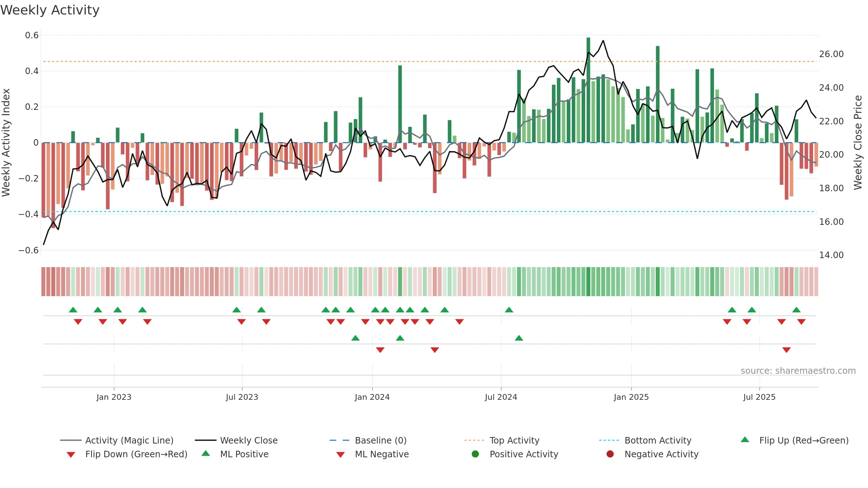Click the source: sharemaestro.com text
Screen dimensions: 868x488
tap(798, 371)
